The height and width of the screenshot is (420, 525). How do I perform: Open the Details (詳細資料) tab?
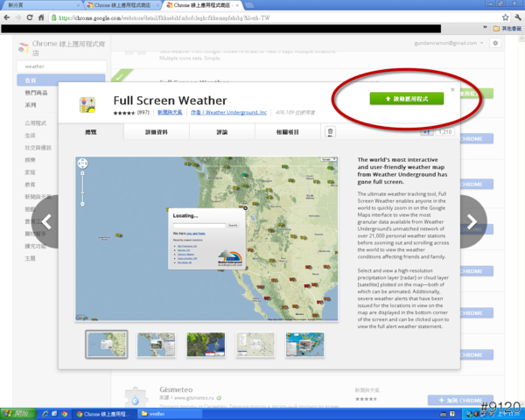(x=156, y=132)
